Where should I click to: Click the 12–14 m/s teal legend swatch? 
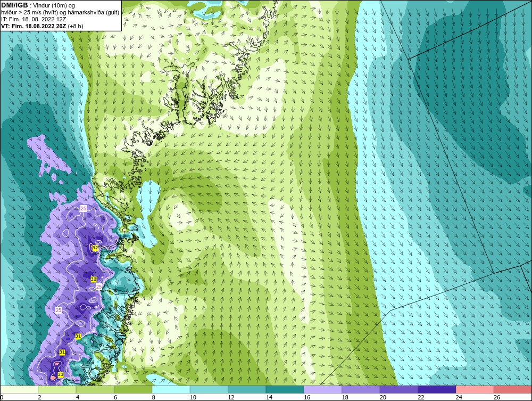tap(247, 389)
